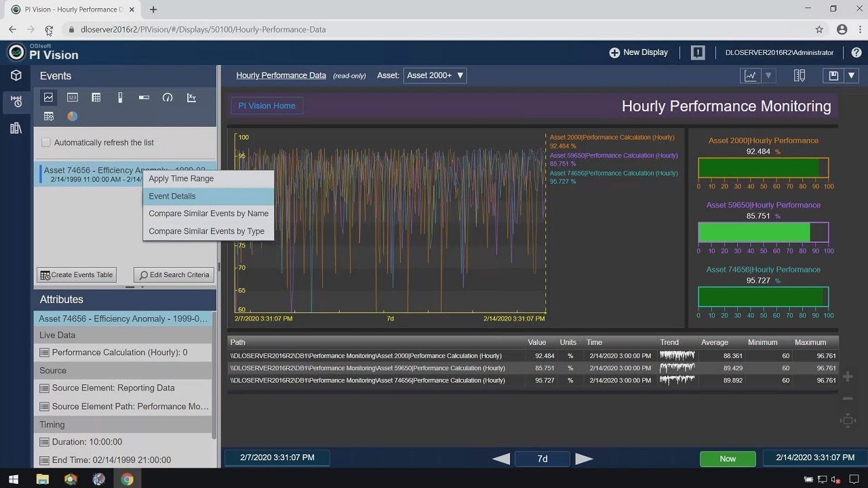
Task: Open the notifications exclamation icon
Action: pyautogui.click(x=698, y=52)
